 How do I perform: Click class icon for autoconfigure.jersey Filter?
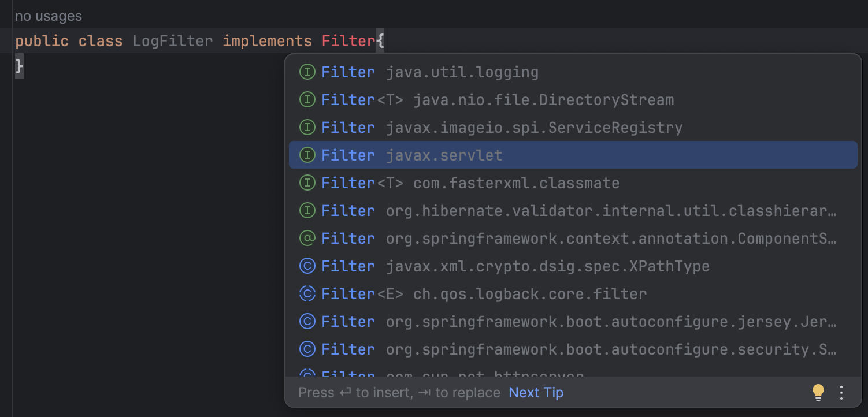(x=307, y=322)
